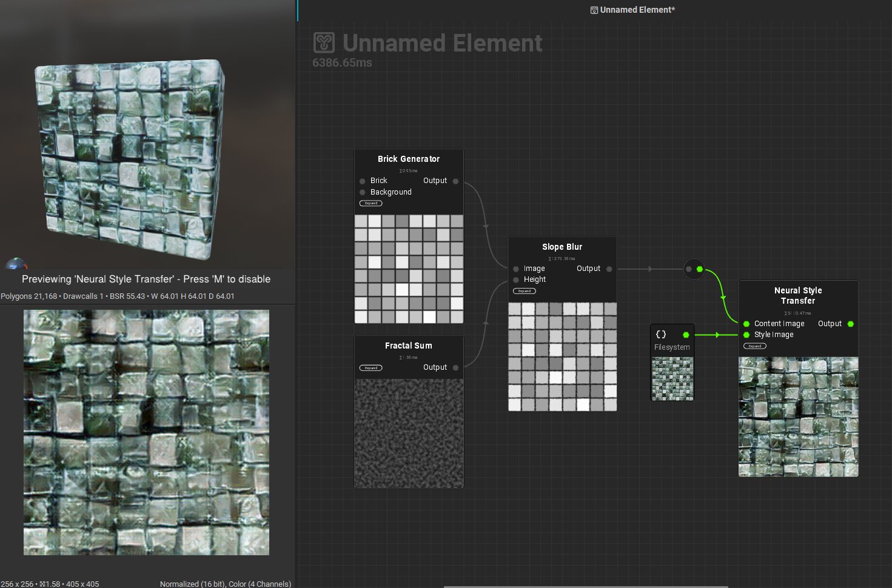Screen dimensions: 892x588
Task: Click the Output socket of Neural Style Transfer
Action: (851, 324)
